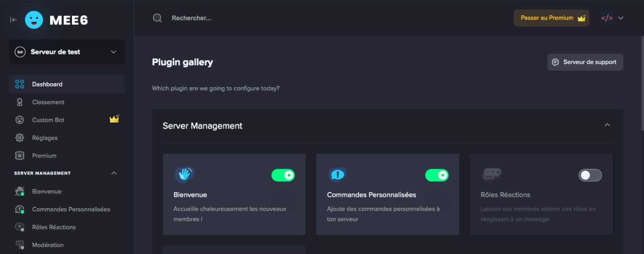Collapse the Server Management plugin panel
Screen dimensions: 644x254
(x=607, y=125)
